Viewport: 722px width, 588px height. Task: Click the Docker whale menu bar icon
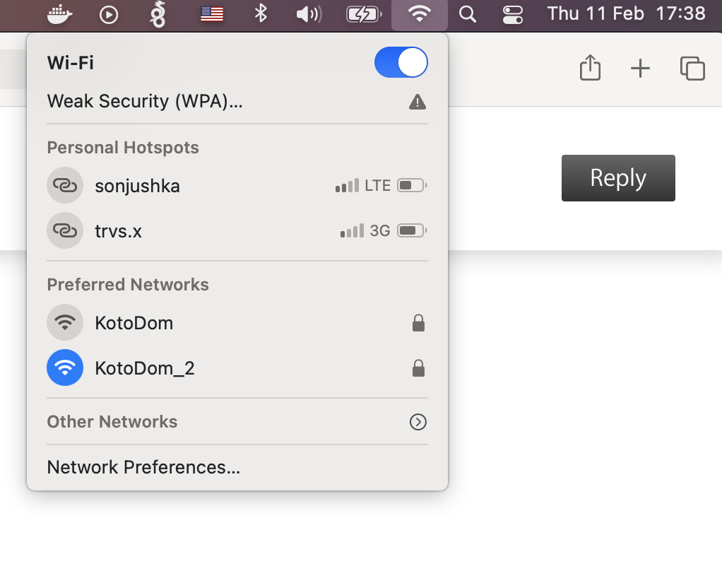pyautogui.click(x=59, y=13)
